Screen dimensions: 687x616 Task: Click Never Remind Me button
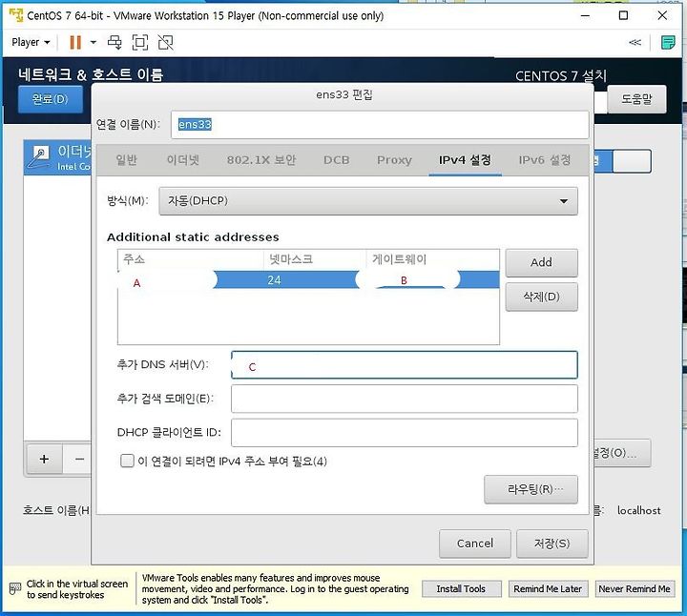point(635,589)
